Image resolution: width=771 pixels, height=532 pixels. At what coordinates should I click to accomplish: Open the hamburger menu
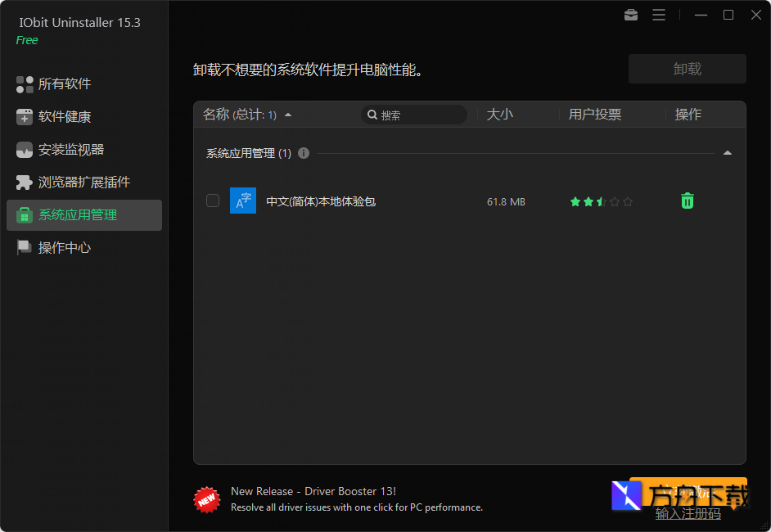pos(659,15)
